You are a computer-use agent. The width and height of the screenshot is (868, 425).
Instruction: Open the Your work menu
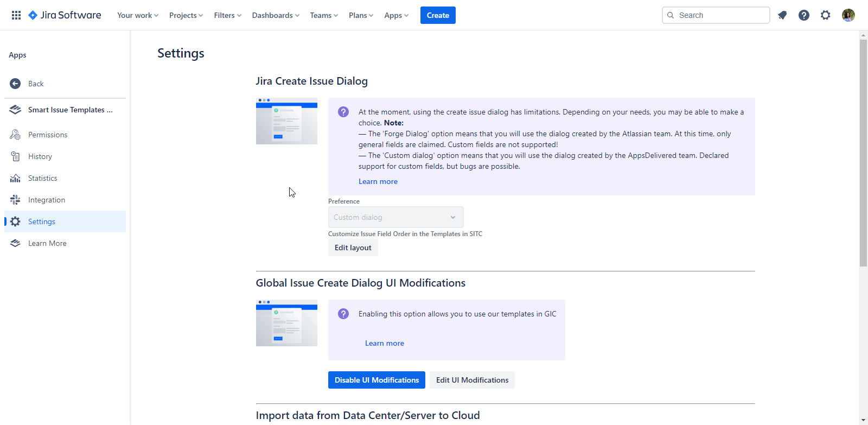point(138,15)
